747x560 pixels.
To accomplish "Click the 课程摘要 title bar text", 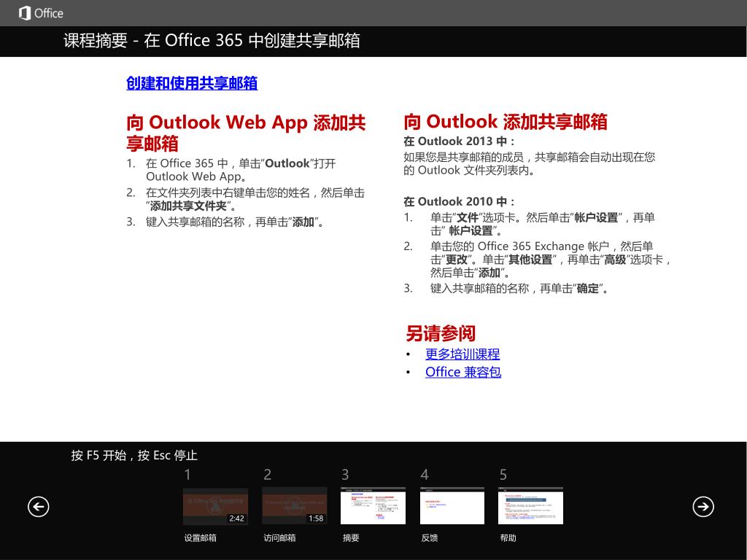I will tap(212, 41).
